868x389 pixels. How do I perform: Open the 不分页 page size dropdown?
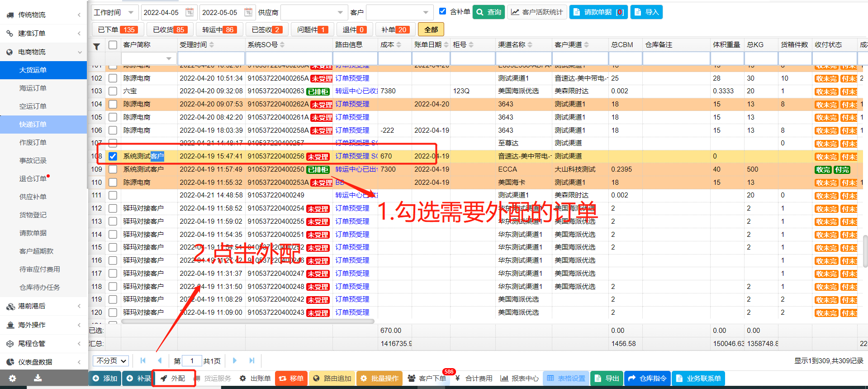tap(111, 360)
